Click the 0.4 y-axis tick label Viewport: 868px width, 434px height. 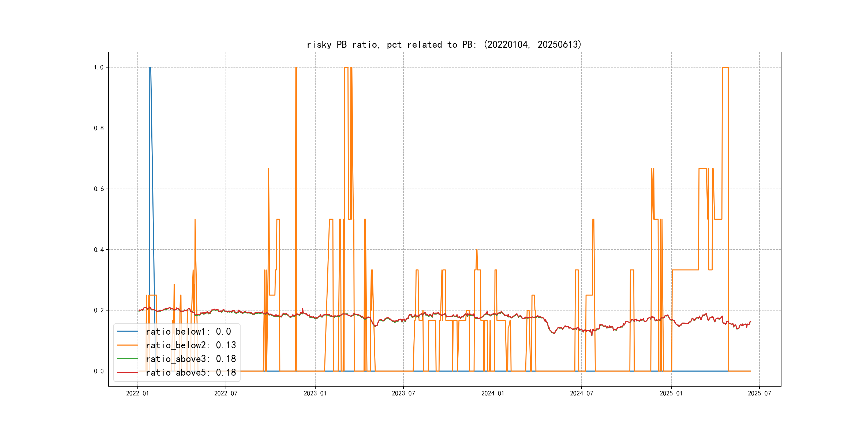99,250
